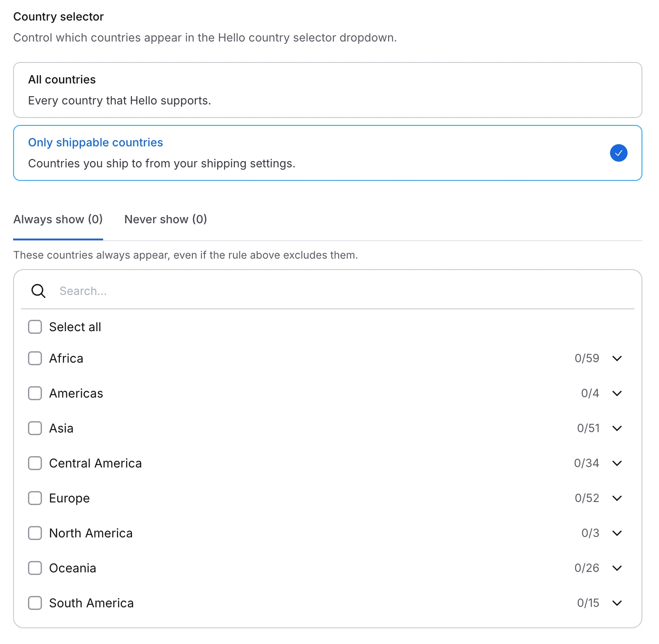The height and width of the screenshot is (644, 659).
Task: Check the Europe checkbox
Action: coord(35,498)
